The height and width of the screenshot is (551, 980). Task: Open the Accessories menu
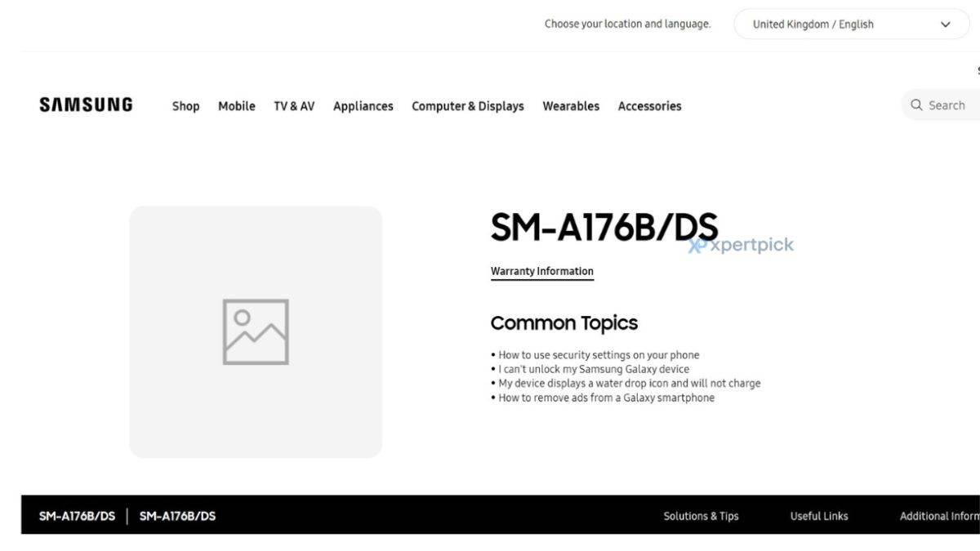point(649,106)
